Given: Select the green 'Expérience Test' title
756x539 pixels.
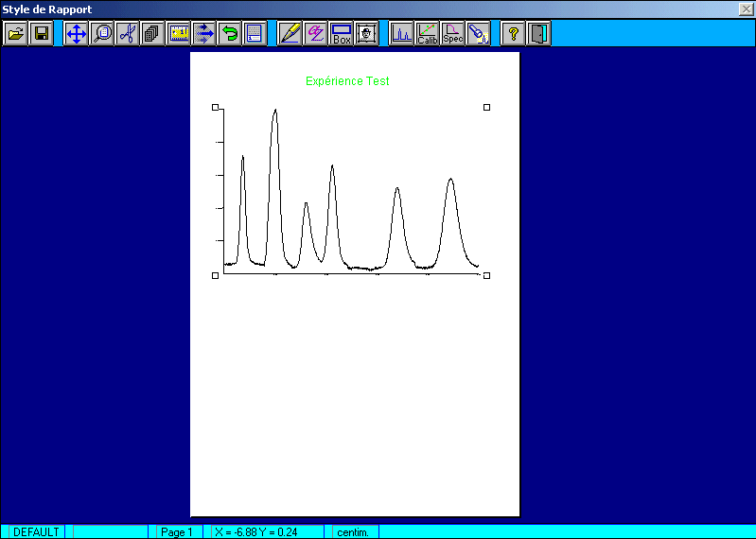Looking at the screenshot, I should [x=347, y=81].
